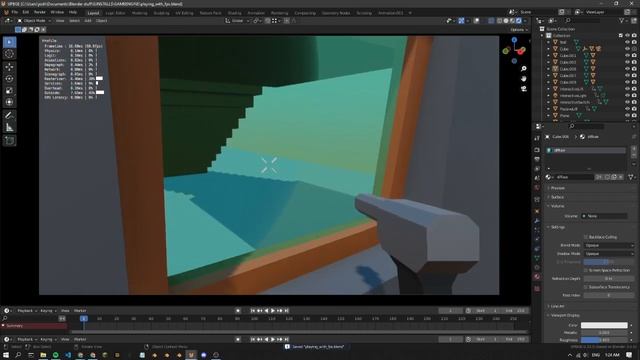
Task: Open the Help menu
Action: 73,12
